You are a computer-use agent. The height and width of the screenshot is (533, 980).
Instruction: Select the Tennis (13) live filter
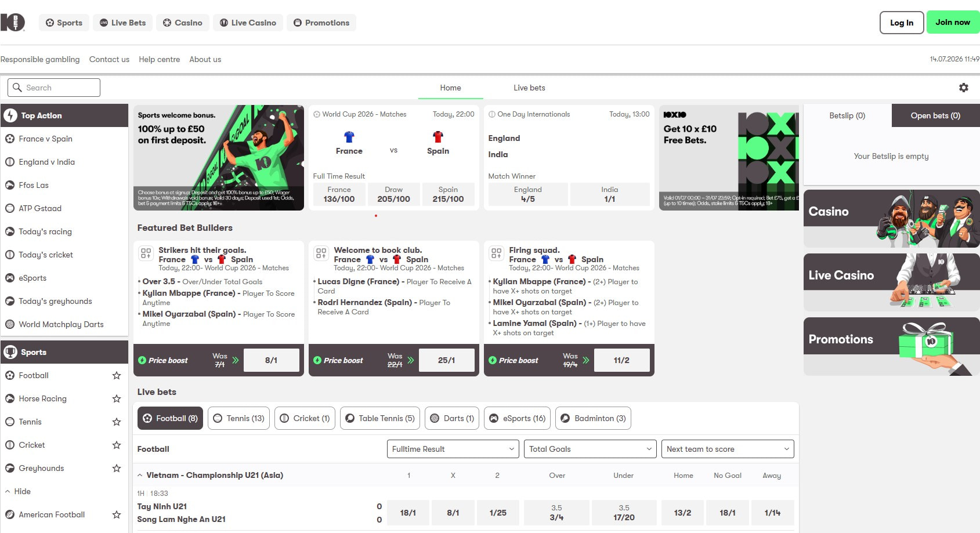pos(238,418)
